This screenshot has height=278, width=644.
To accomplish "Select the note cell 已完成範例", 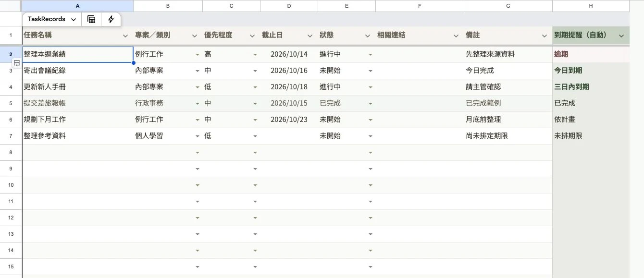I will click(x=508, y=103).
